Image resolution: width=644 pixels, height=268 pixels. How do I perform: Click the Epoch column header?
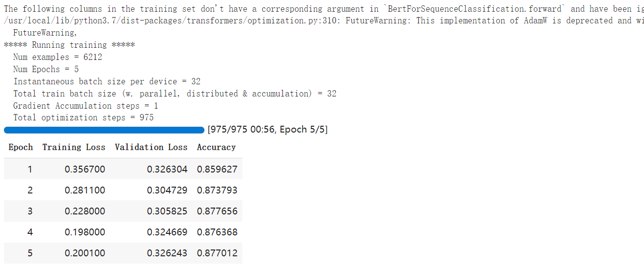point(21,147)
